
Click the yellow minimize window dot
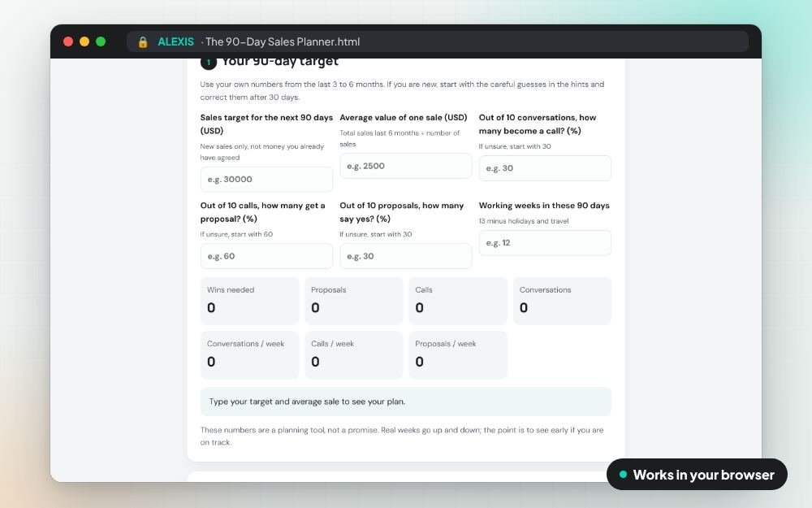[84, 41]
